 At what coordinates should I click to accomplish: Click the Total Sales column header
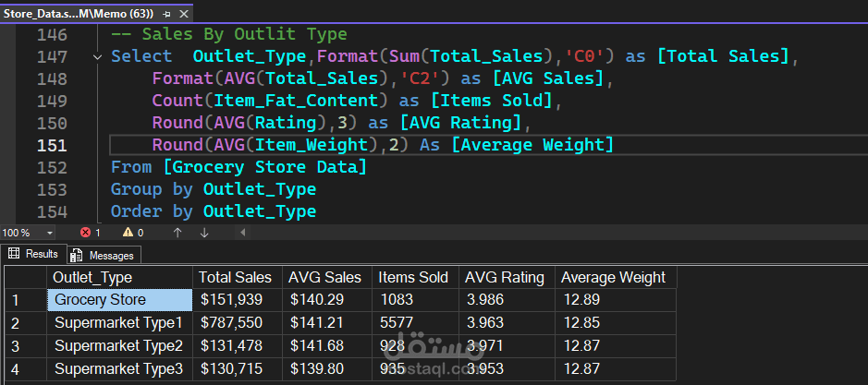[x=235, y=278]
